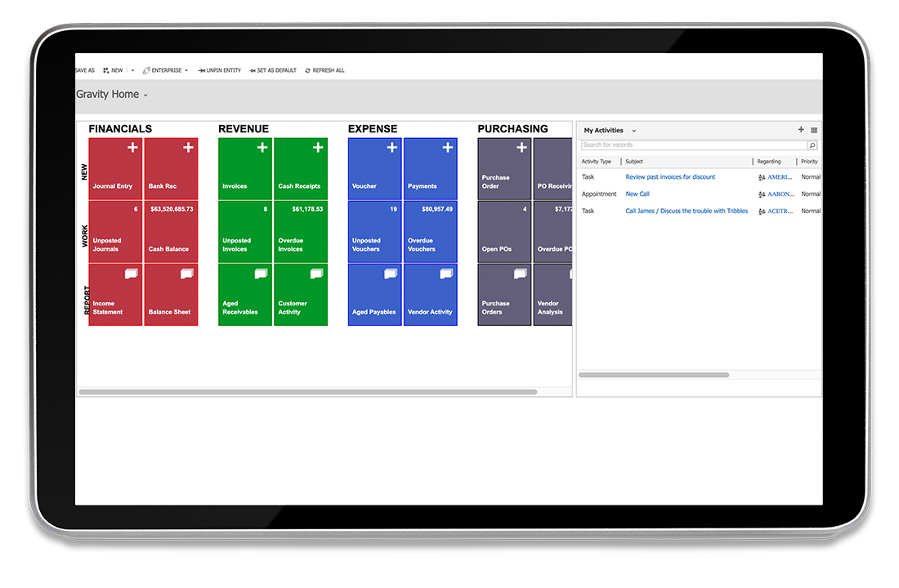Click the My Activities horizontal scrollbar
Screen dimensions: 899x588
point(654,375)
